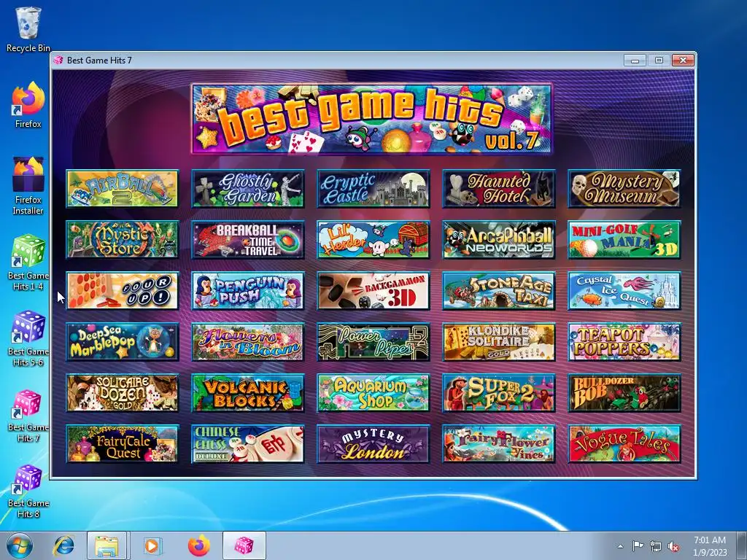This screenshot has width=747, height=560.
Task: Start Klondike Solitaire Gold
Action: coord(499,341)
